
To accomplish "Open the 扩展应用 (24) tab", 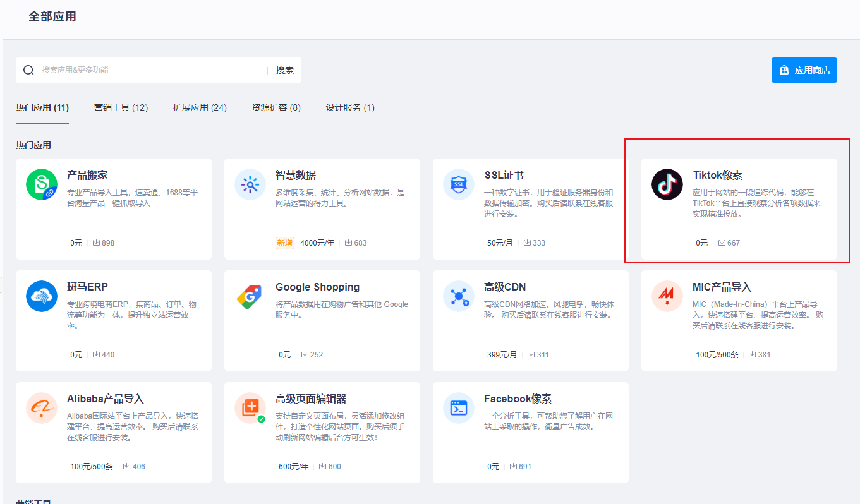I will point(200,107).
